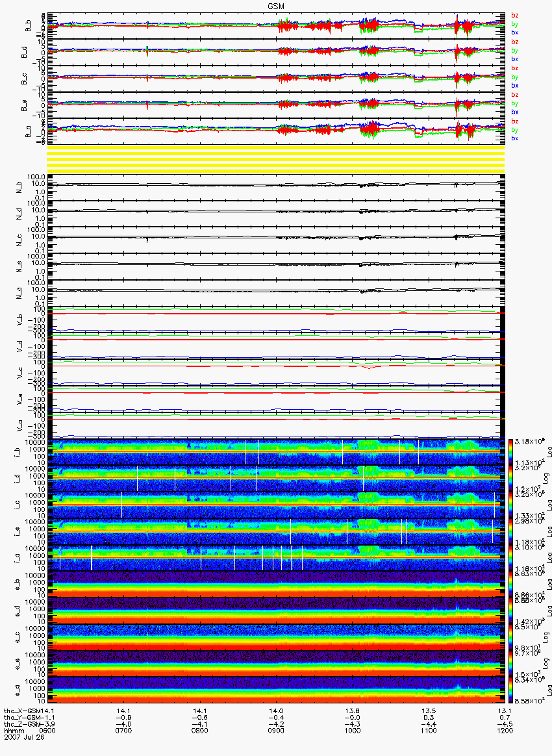552x756 pixels.
Task: Select the B_b panel axis label
Action: (x=29, y=25)
